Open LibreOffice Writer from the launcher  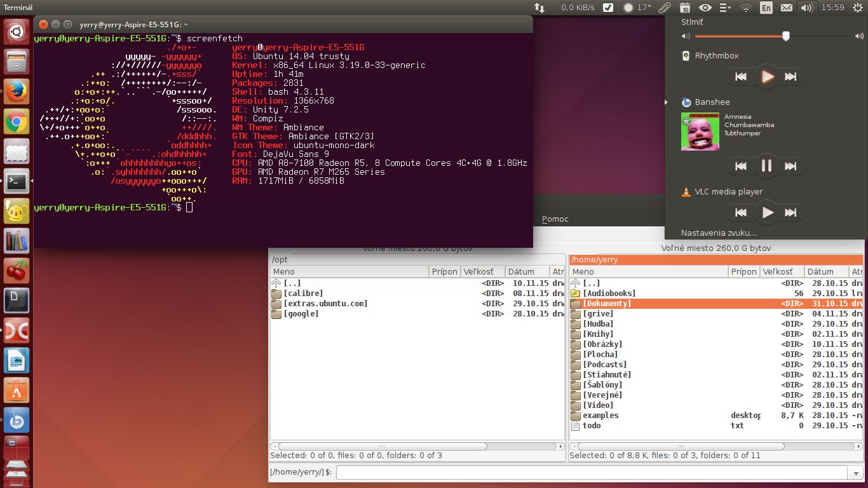[x=17, y=362]
